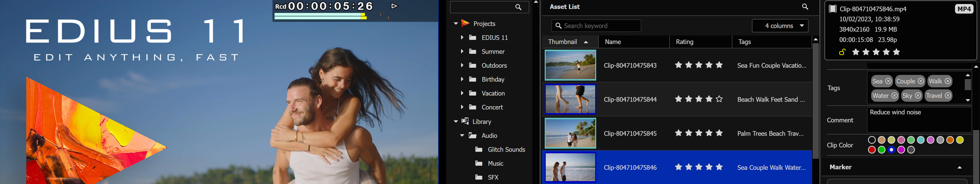Click the Rating column header
This screenshot has height=184, width=980.
685,42
